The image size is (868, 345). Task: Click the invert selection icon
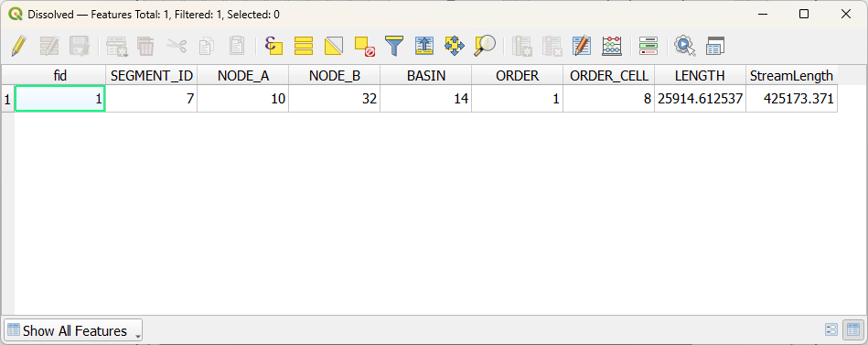tap(334, 46)
